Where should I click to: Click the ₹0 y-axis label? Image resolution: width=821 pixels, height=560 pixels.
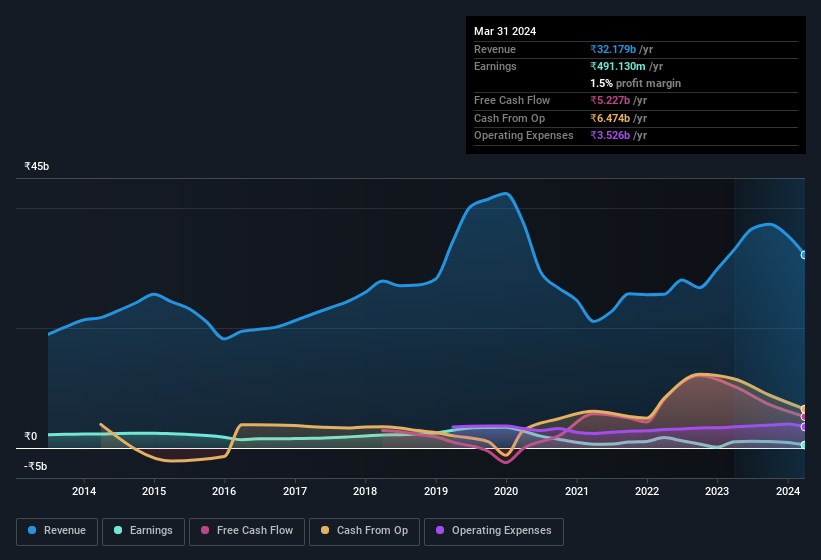(30, 436)
